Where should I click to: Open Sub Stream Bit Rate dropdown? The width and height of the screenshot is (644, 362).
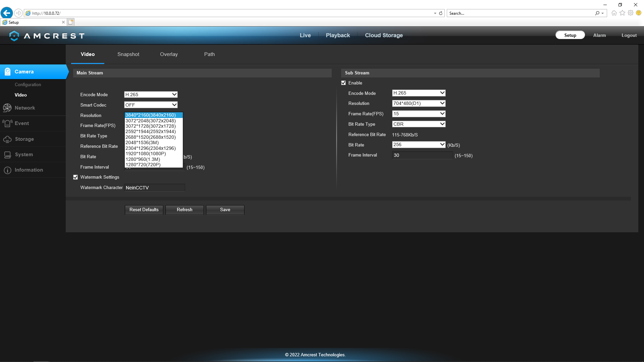coord(419,144)
